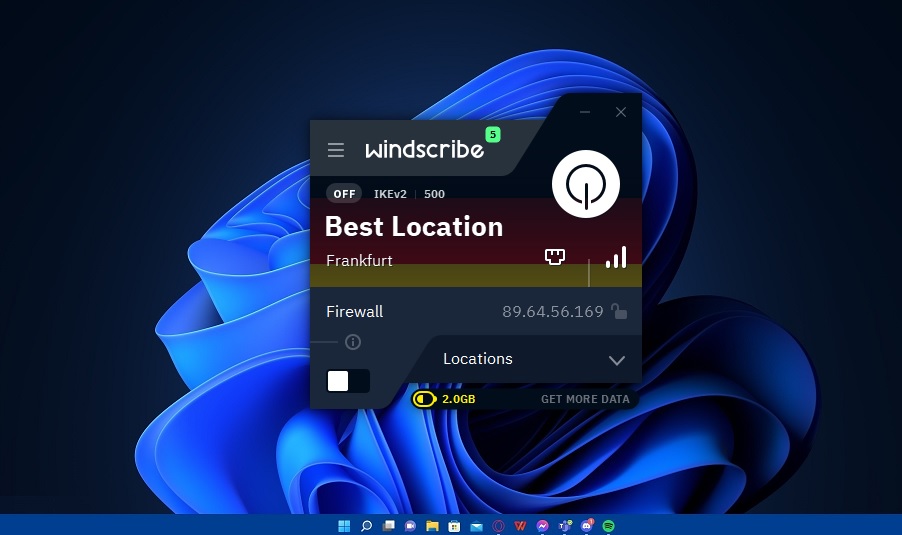
Task: Open Opera browser from the taskbar
Action: [x=498, y=526]
